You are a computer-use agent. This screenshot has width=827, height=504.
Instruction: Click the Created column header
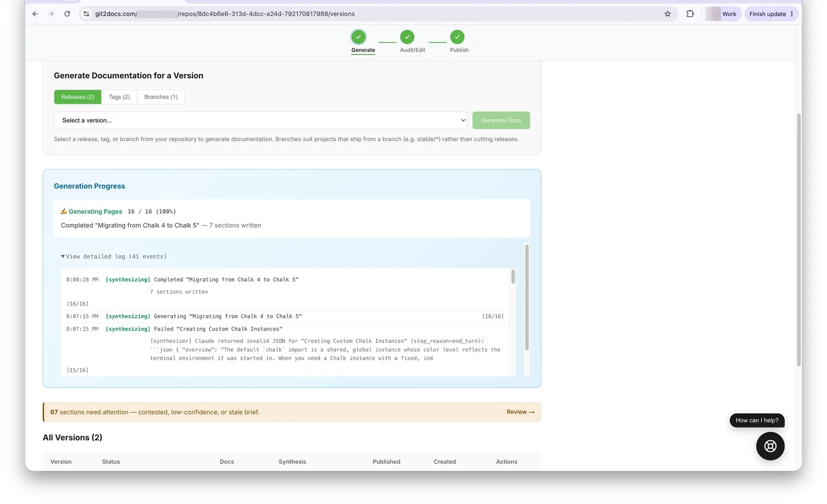click(x=445, y=462)
